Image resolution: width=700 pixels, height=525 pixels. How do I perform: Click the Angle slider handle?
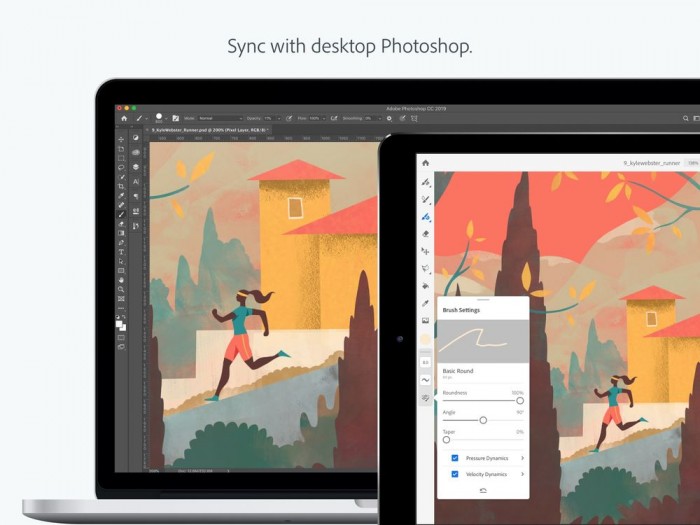pyautogui.click(x=483, y=420)
